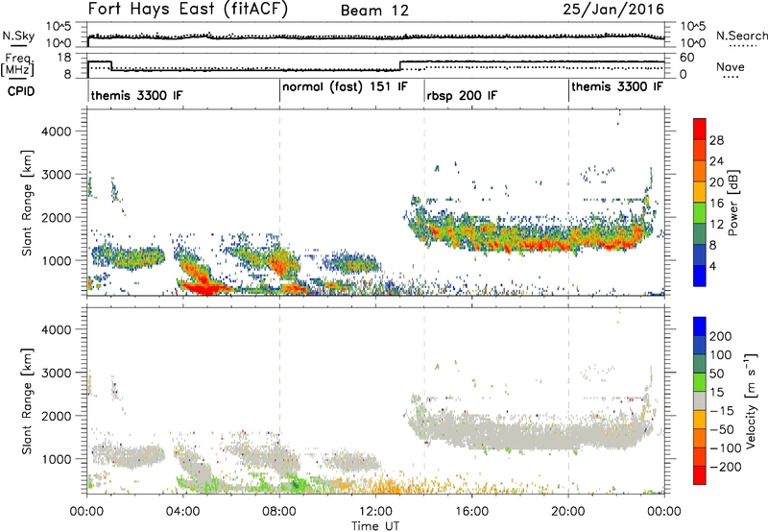Click the '2000' tick of velocity panel

(x=56, y=416)
